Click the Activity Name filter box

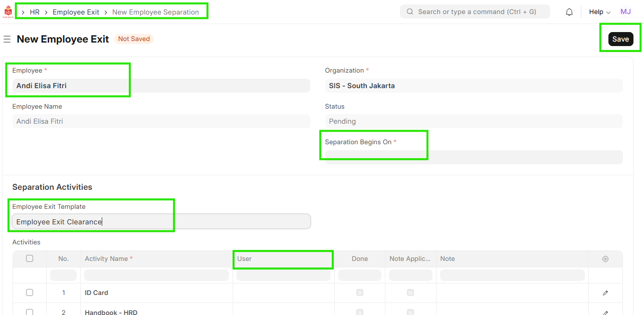click(x=156, y=275)
